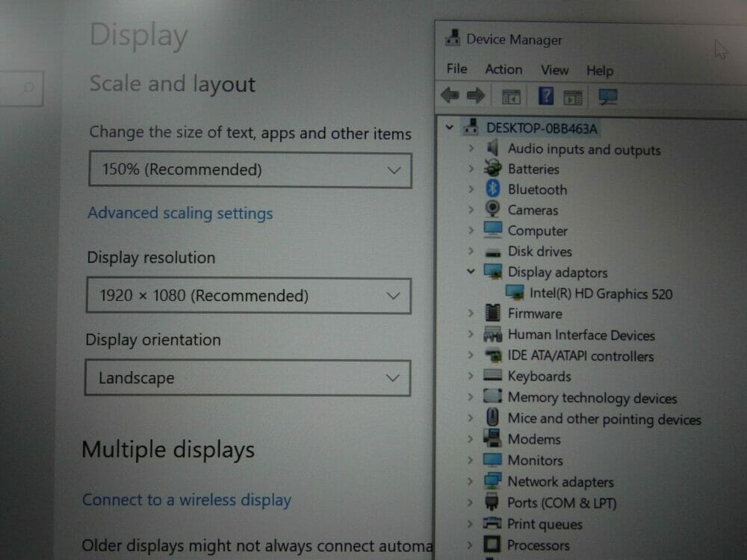747x560 pixels.
Task: Open the View menu
Action: click(554, 70)
